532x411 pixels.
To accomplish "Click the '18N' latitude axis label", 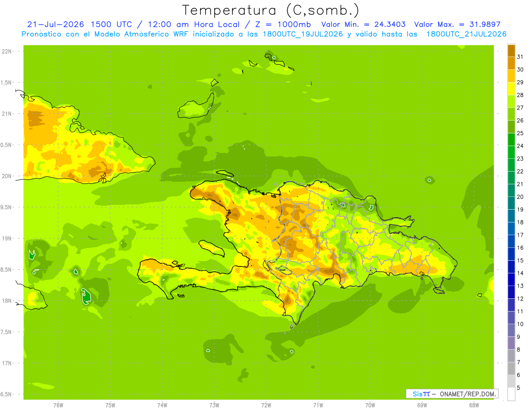I will [7, 301].
